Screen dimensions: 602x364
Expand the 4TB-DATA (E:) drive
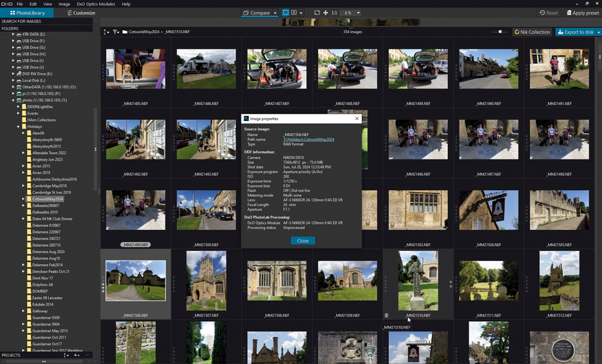13,34
